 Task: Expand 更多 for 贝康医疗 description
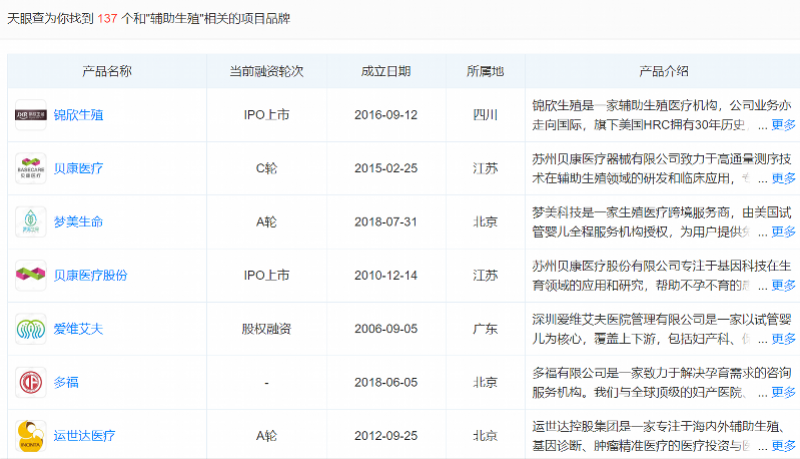click(x=783, y=178)
